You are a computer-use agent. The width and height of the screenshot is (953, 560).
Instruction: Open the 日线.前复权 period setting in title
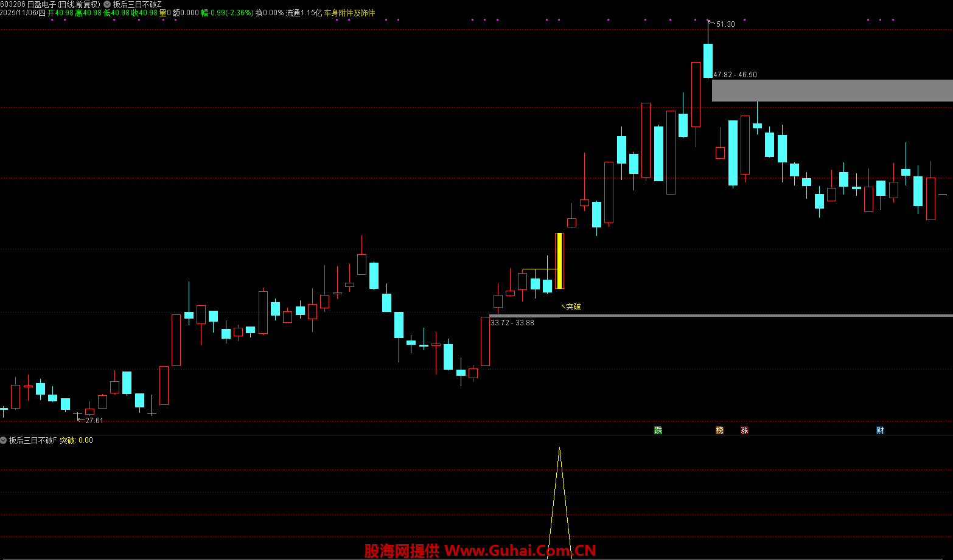coord(79,4)
